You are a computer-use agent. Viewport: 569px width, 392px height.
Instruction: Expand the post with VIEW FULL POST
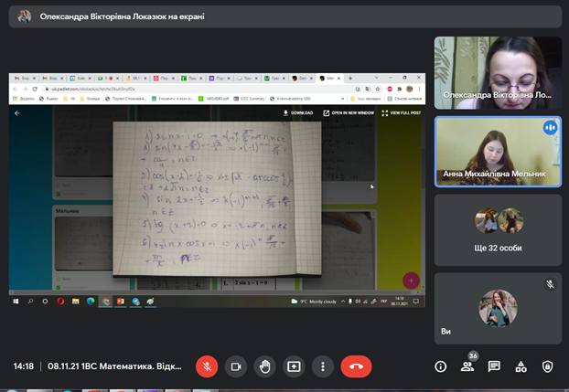coord(401,113)
